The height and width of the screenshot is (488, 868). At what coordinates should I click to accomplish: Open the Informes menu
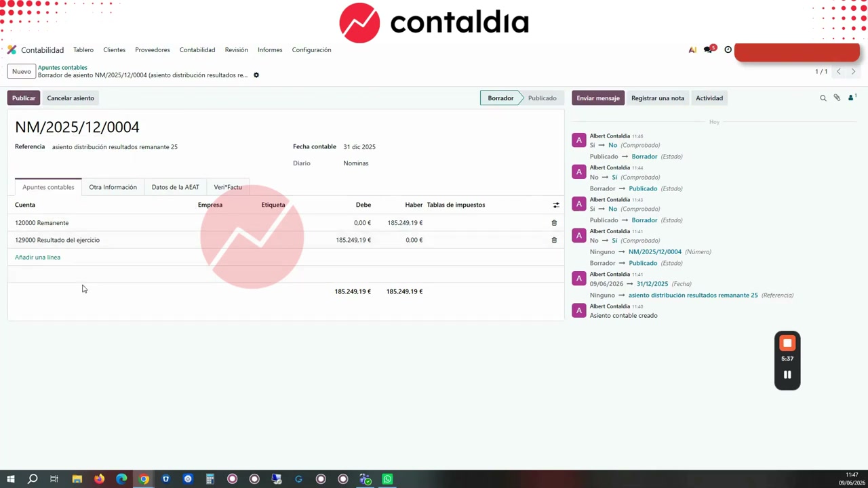click(270, 50)
